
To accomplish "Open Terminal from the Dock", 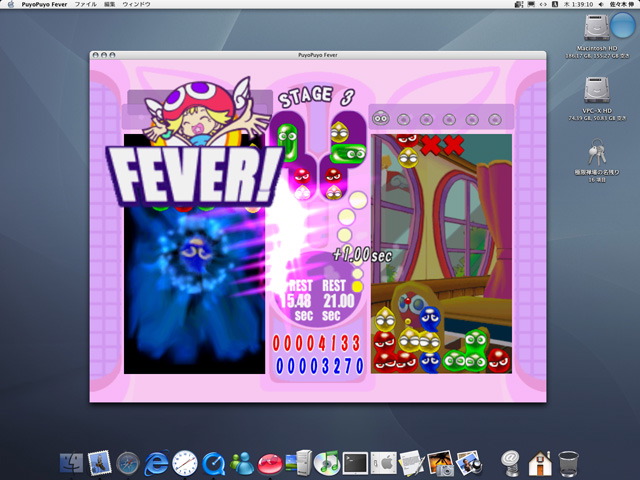I will click(355, 463).
